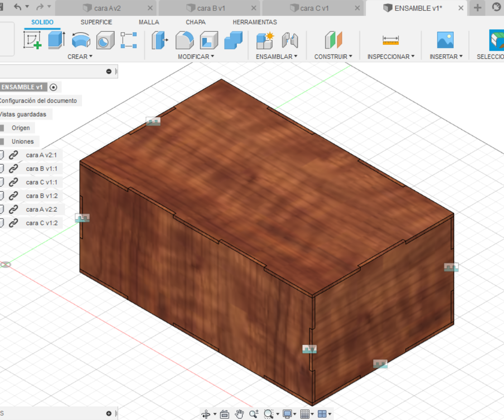
Task: Open the SOLIDO ribbon tab
Action: (43, 22)
